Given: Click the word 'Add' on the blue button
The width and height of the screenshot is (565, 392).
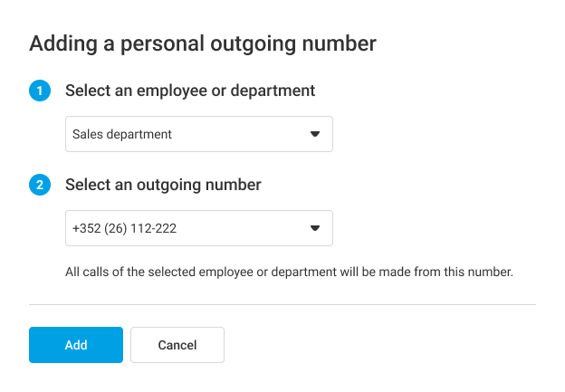Looking at the screenshot, I should pos(76,345).
